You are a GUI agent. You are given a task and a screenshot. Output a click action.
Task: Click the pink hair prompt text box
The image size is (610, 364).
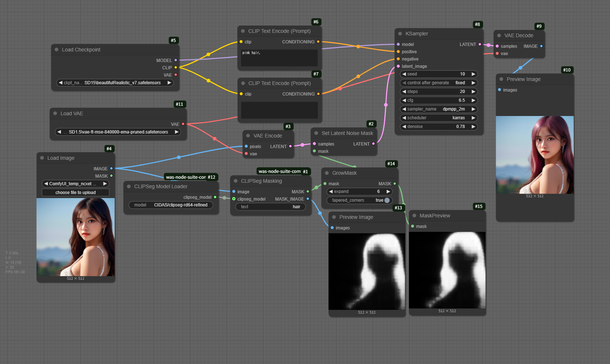pos(279,58)
